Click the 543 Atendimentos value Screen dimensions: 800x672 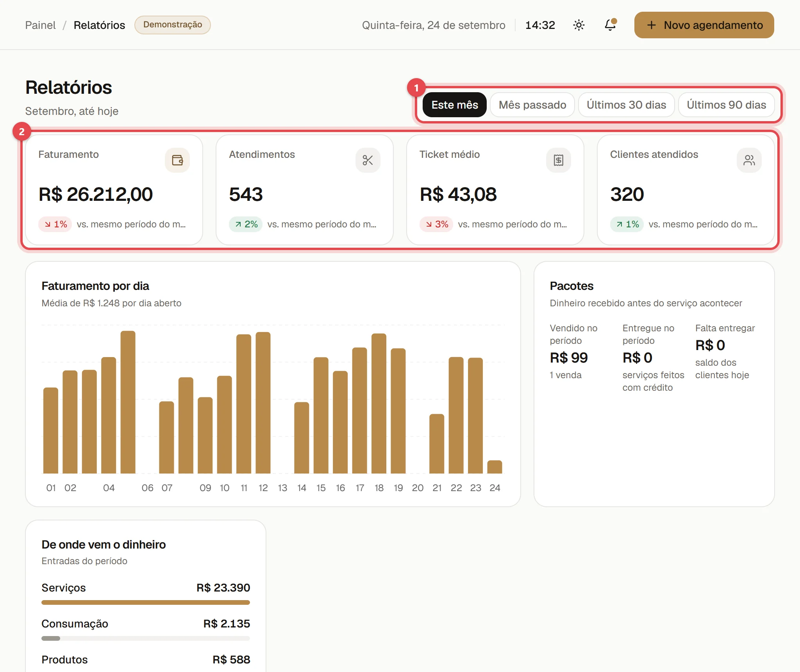pyautogui.click(x=246, y=194)
